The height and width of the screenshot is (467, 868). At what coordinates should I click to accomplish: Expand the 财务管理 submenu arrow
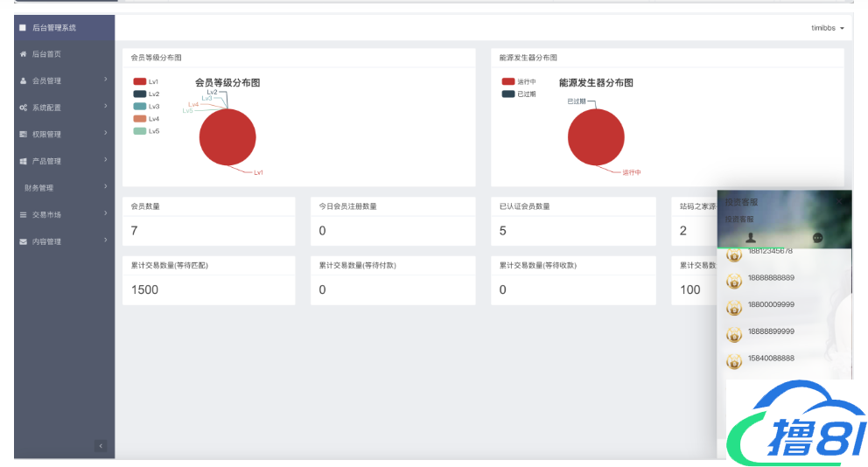[105, 186]
